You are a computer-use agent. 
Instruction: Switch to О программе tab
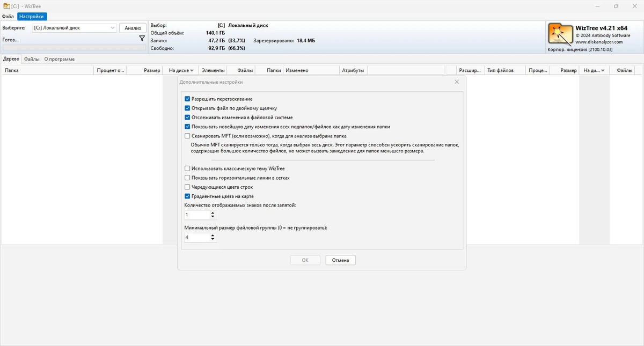60,59
